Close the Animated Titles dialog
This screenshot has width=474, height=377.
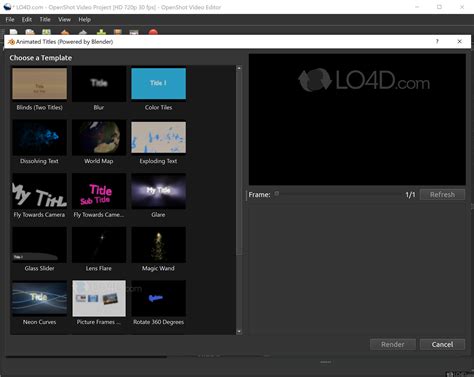pos(459,41)
